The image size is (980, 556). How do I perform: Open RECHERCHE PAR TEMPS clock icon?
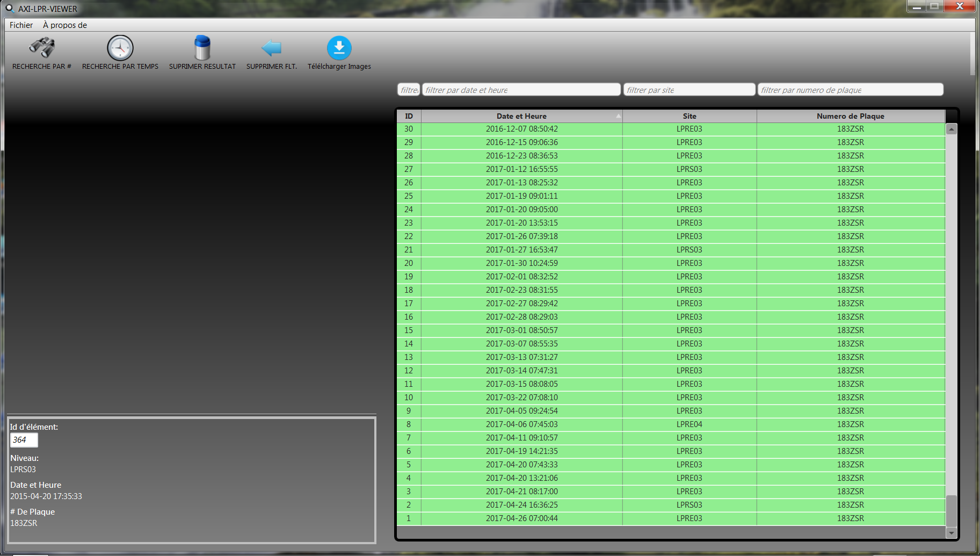pos(120,48)
